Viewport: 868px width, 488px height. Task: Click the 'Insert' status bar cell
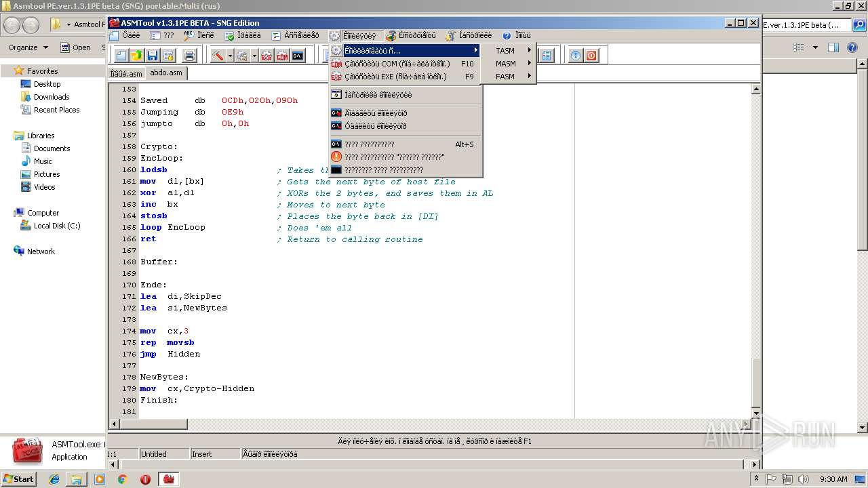pyautogui.click(x=215, y=454)
